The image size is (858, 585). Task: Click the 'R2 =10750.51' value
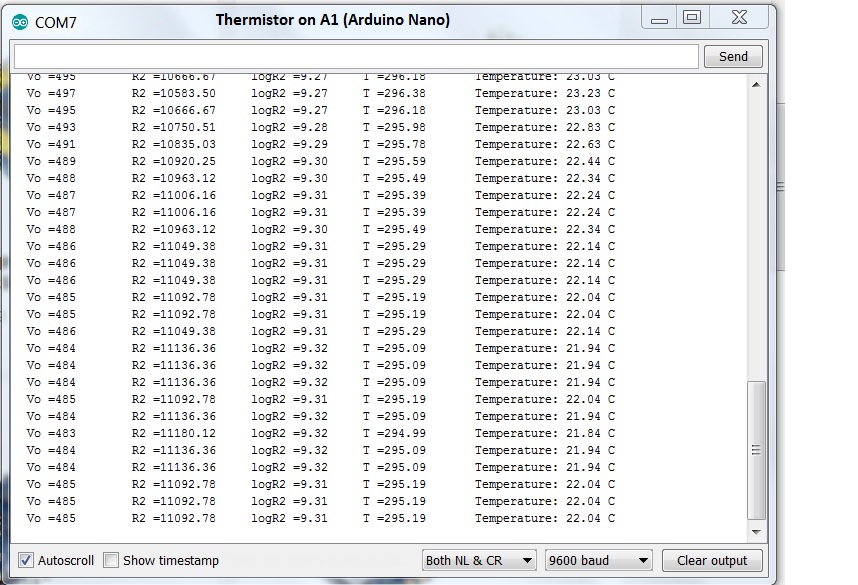pos(173,128)
